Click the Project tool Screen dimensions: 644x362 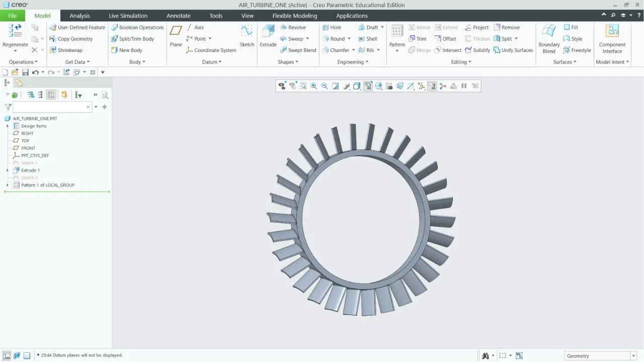tap(476, 28)
